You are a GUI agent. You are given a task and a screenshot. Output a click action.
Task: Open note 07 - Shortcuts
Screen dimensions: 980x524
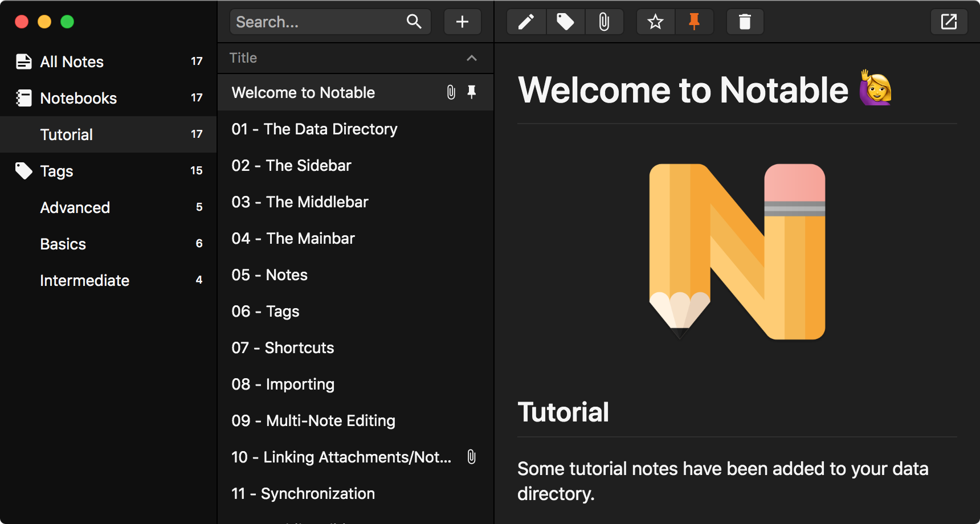pyautogui.click(x=356, y=347)
